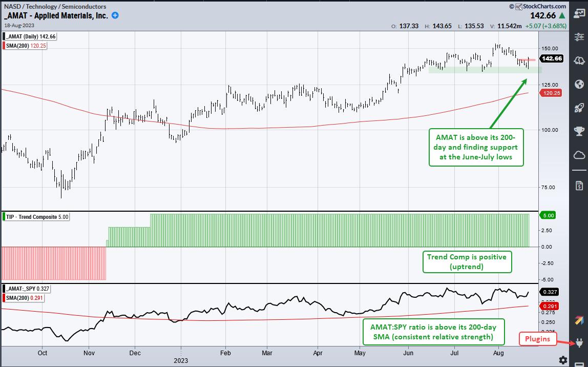Screen dimensions: 588x367
Task: Open the dollar document icon in sidebar
Action: [x=579, y=185]
